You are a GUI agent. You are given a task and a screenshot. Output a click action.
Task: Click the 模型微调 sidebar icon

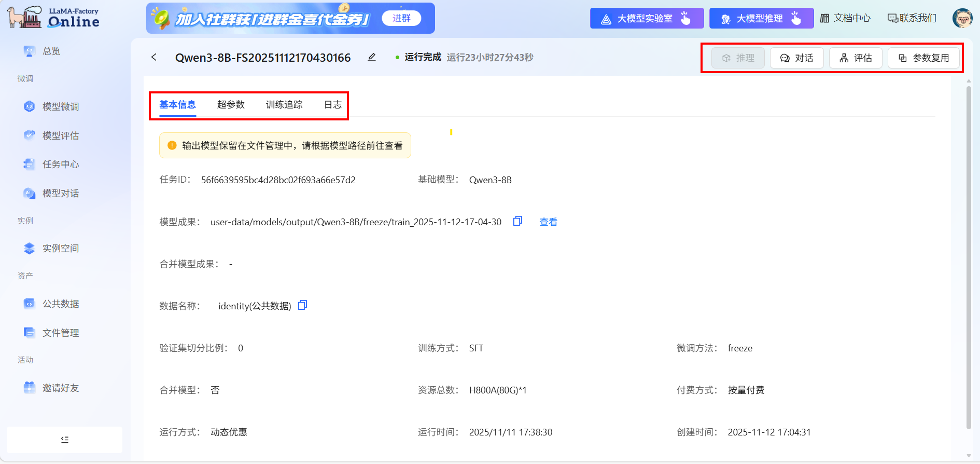tap(29, 106)
